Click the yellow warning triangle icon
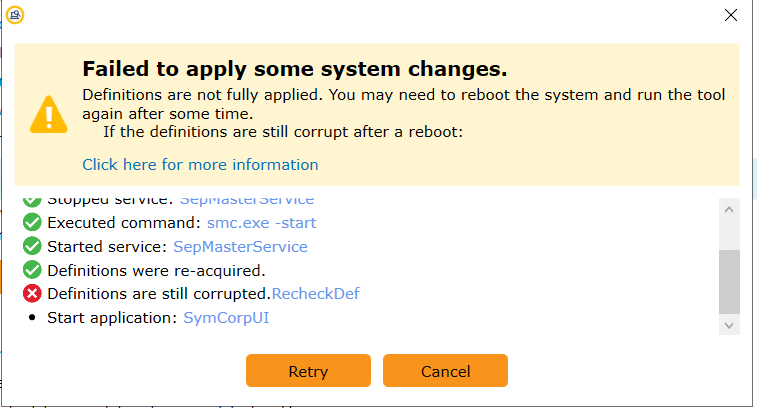 [48, 114]
